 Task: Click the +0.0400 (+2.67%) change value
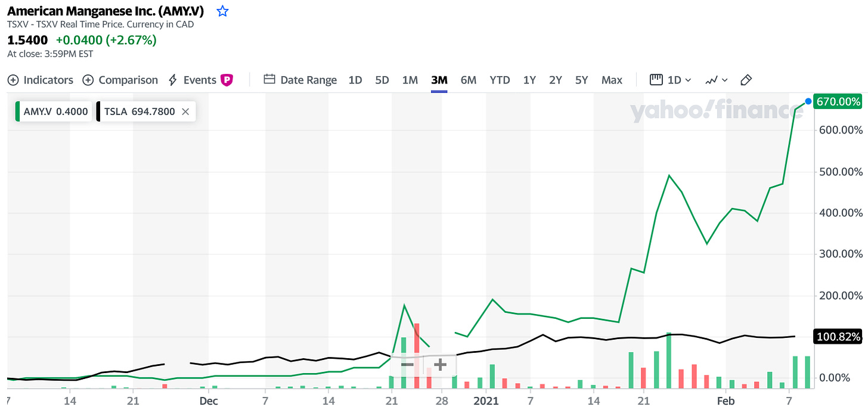pos(106,40)
